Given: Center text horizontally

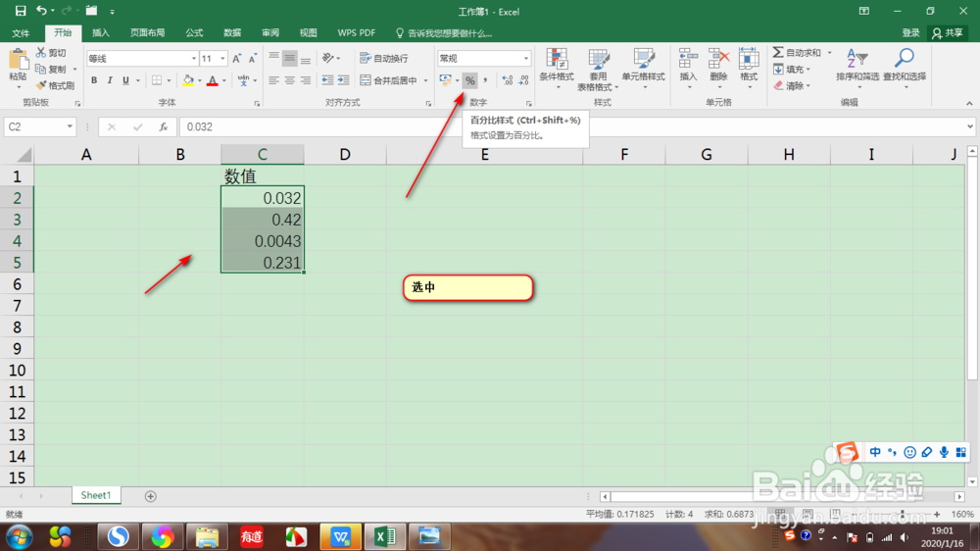Looking at the screenshot, I should 289,80.
